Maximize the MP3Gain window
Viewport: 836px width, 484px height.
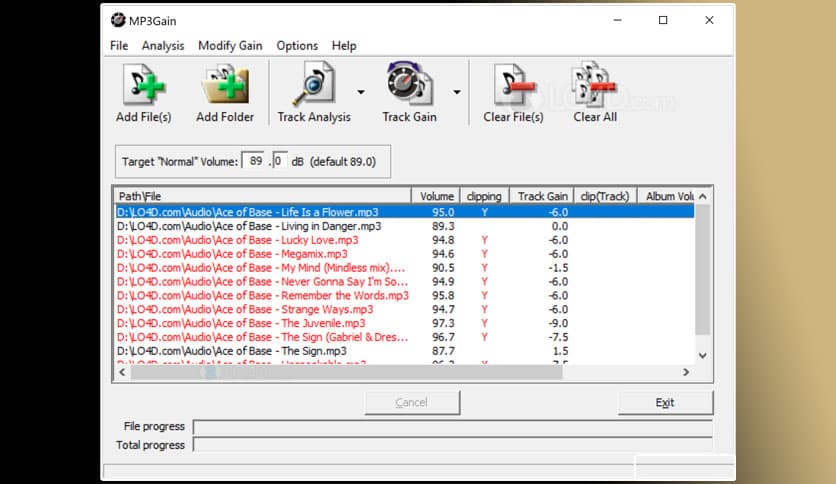(x=663, y=20)
